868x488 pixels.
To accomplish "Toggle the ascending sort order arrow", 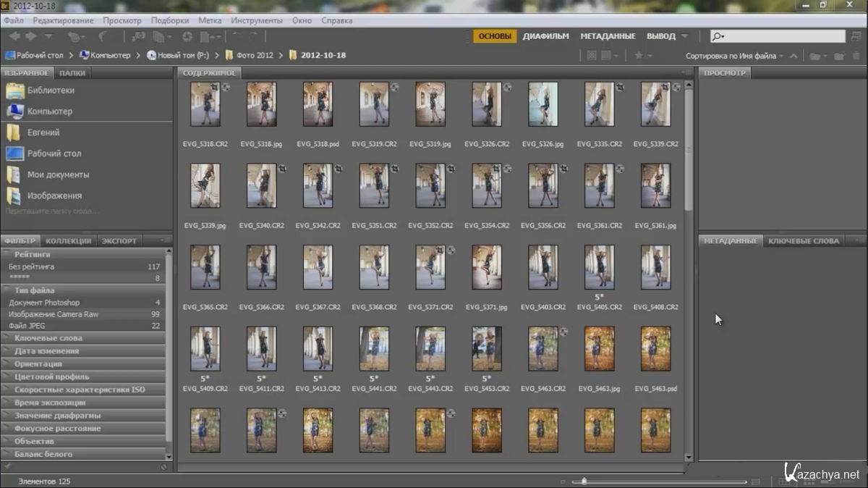I will tap(793, 56).
